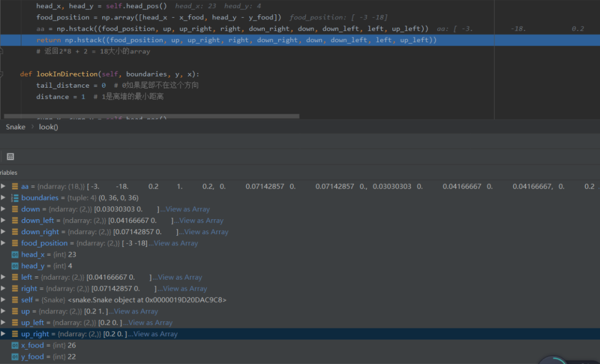The width and height of the screenshot is (600, 364).
Task: Click the array icon beside down_left variable
Action: 15,220
